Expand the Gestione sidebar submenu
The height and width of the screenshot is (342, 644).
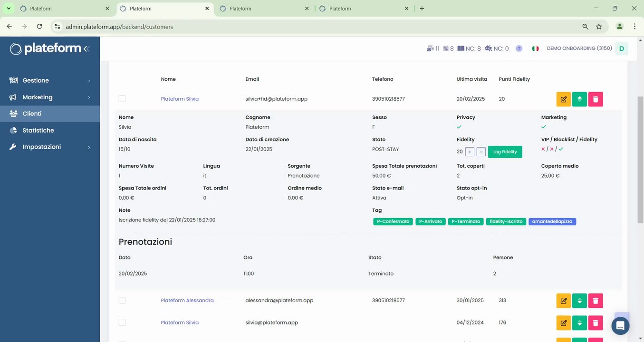coord(50,81)
